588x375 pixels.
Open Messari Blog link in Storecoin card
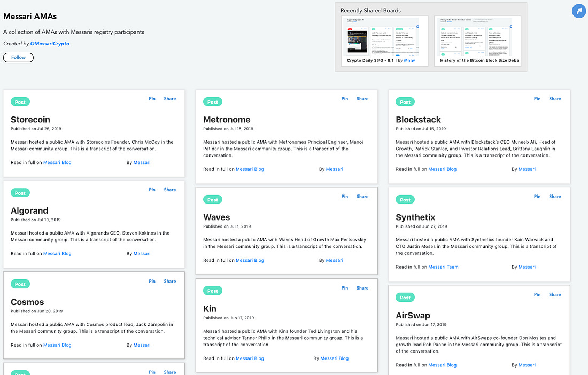point(57,162)
